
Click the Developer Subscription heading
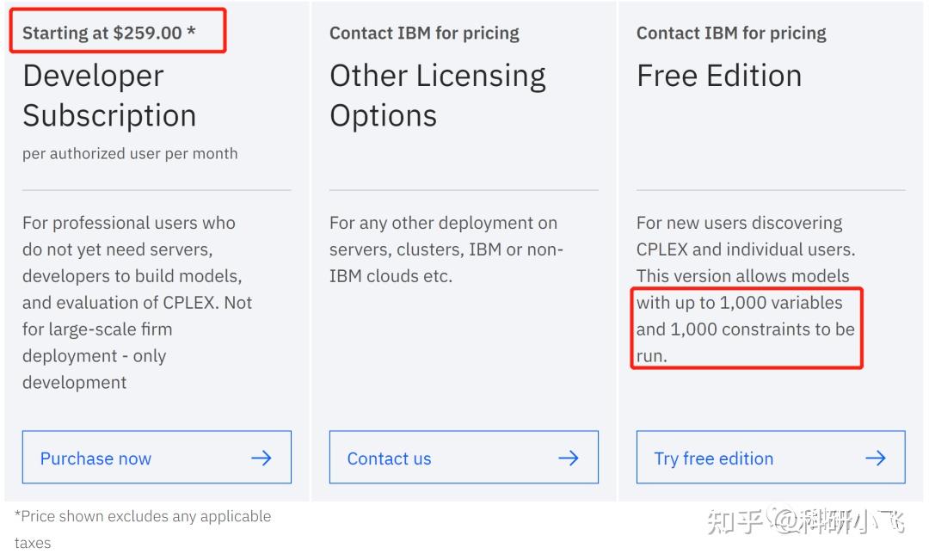[109, 95]
